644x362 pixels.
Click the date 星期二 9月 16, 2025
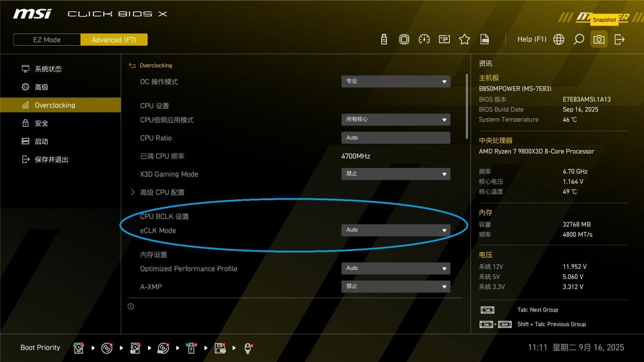click(x=588, y=348)
